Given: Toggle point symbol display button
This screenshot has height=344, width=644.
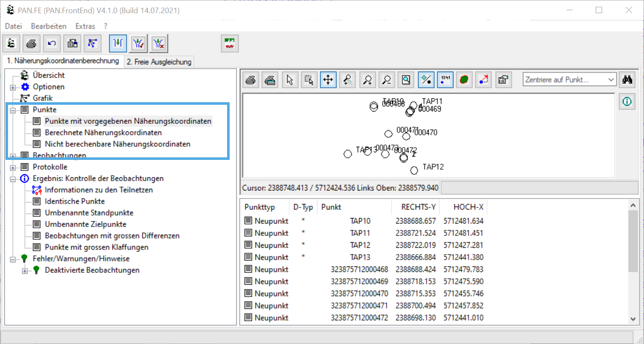Looking at the screenshot, I should (426, 80).
